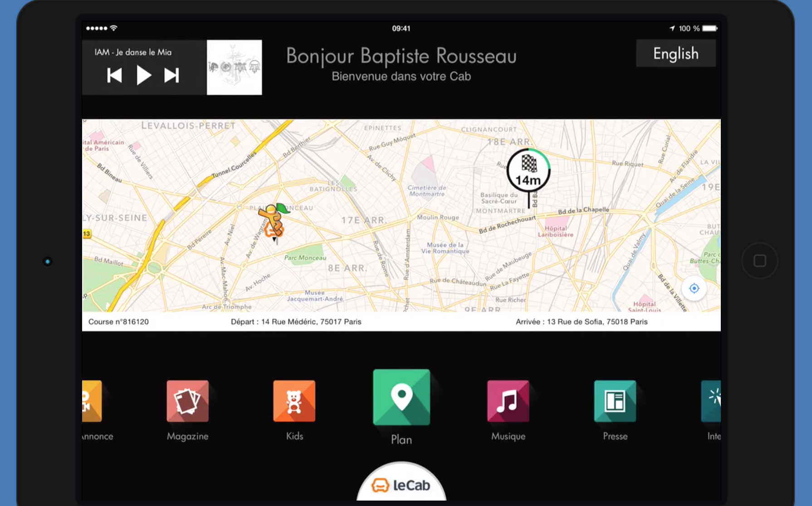Switch the language to English

(676, 53)
